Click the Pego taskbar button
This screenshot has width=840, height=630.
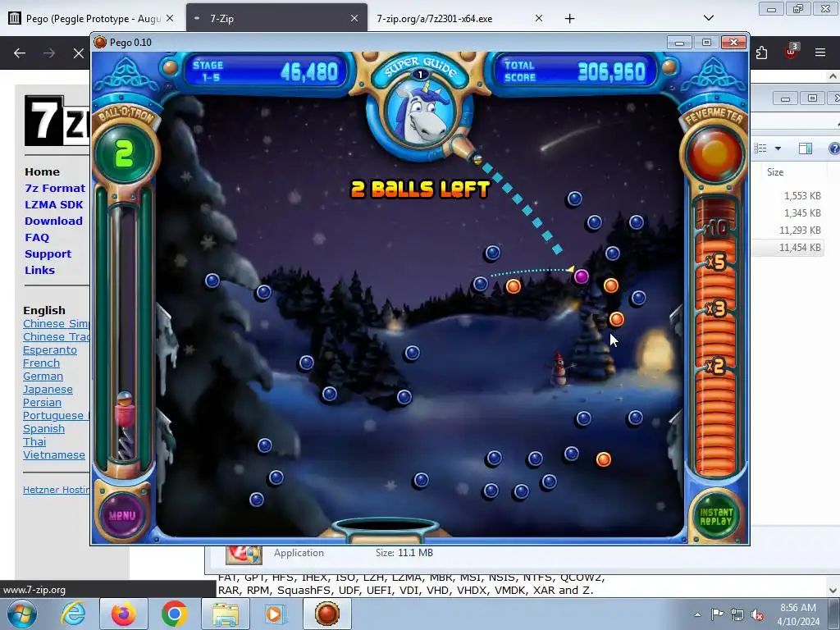coord(327,614)
